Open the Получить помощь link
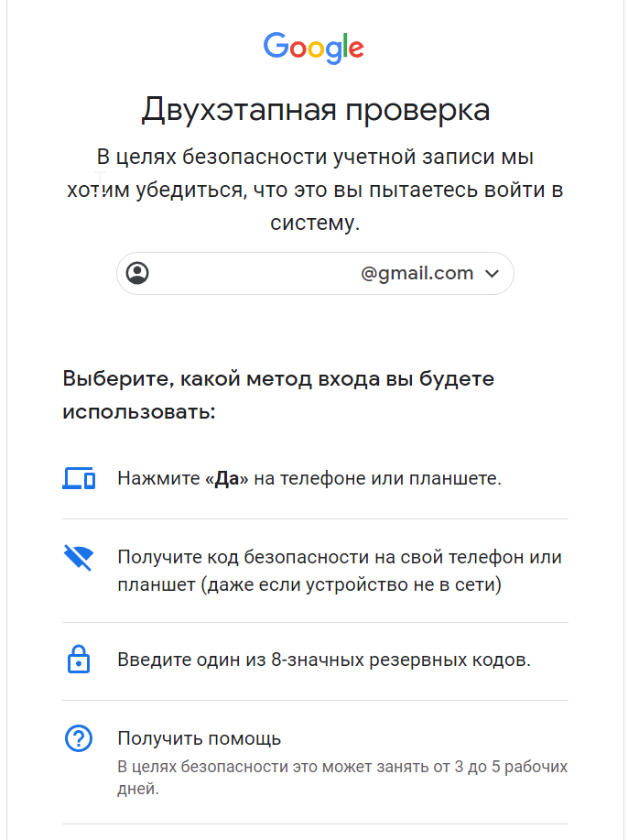This screenshot has height=840, width=628. click(x=200, y=738)
